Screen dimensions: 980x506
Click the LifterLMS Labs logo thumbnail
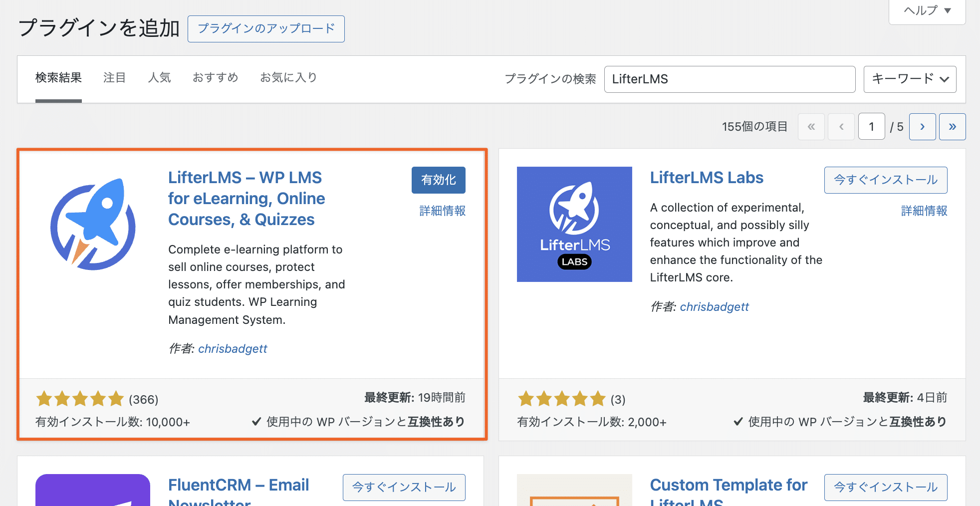574,224
